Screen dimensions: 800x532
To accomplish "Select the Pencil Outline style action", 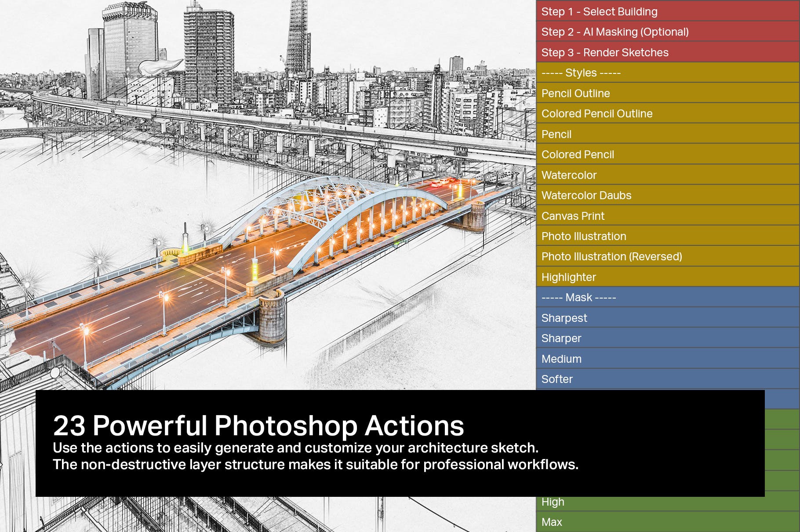I will point(659,93).
